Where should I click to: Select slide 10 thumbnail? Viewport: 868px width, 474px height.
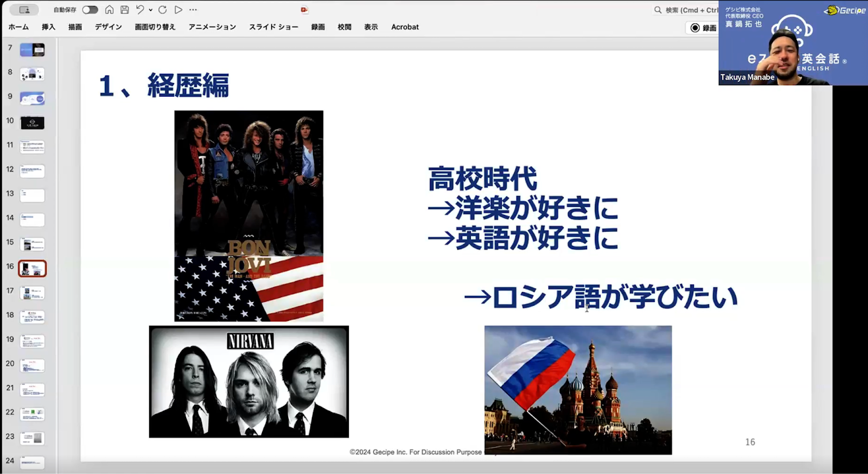(x=33, y=123)
